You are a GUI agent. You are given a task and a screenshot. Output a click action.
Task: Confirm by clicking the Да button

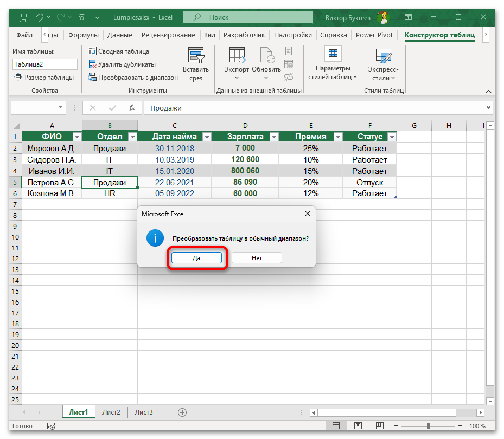click(x=196, y=257)
